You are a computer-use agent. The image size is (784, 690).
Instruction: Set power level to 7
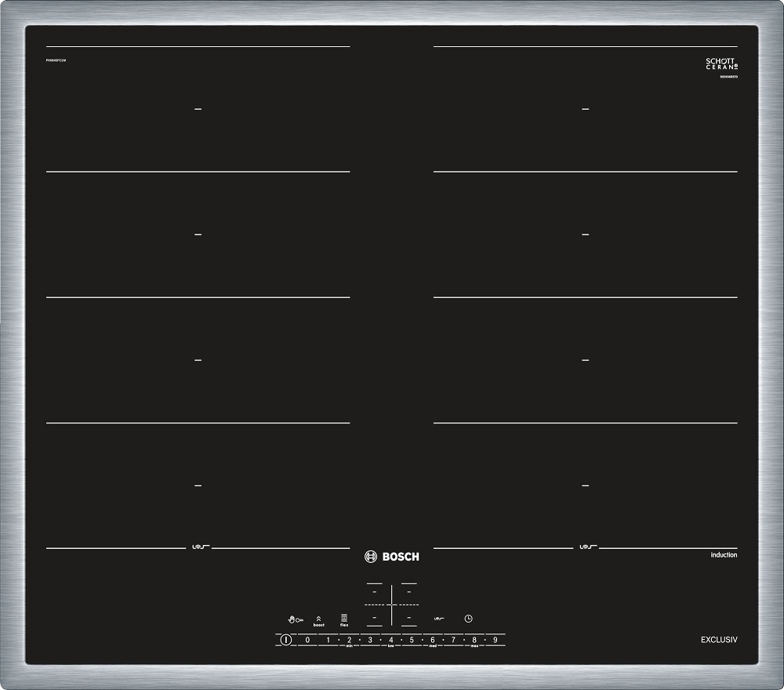453,640
